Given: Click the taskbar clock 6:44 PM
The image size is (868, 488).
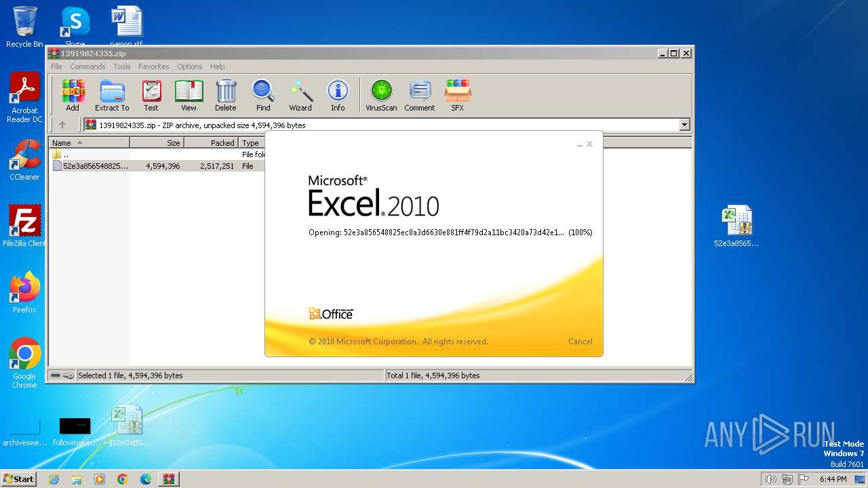Looking at the screenshot, I should pyautogui.click(x=833, y=479).
